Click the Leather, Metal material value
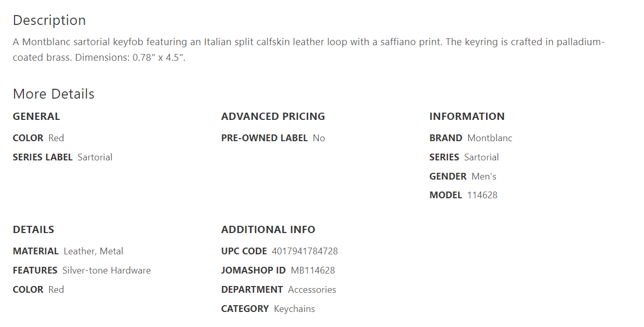Screen dimensions: 644x327 [94, 251]
